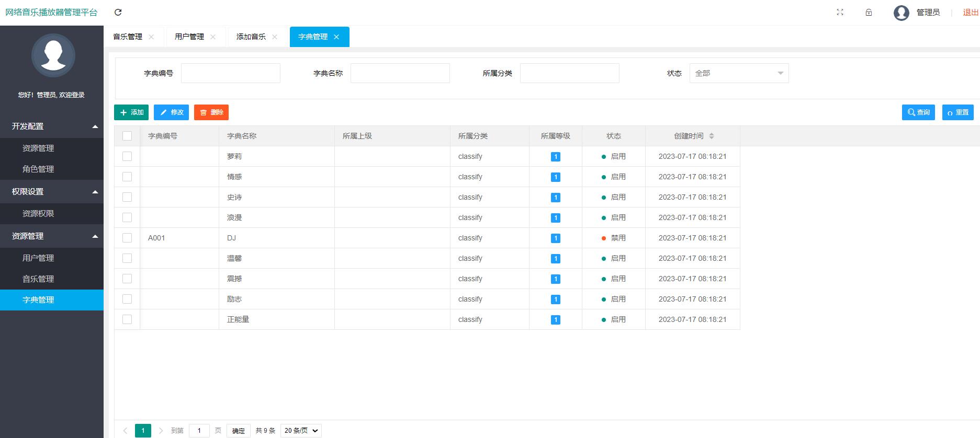Check the 情感 row checkbox
980x438 pixels.
127,177
